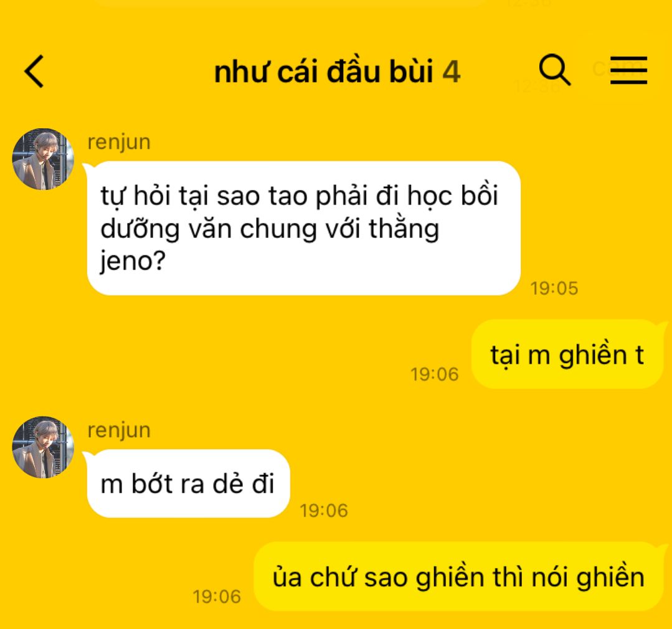Select sent message 'tại m ghiền t'
This screenshot has height=629, width=672.
(x=567, y=354)
